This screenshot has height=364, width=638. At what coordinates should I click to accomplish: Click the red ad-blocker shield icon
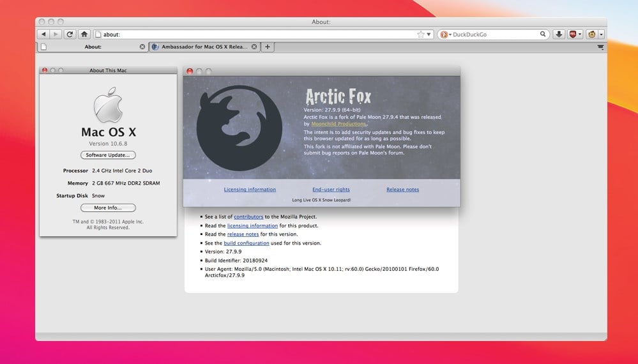(x=573, y=34)
